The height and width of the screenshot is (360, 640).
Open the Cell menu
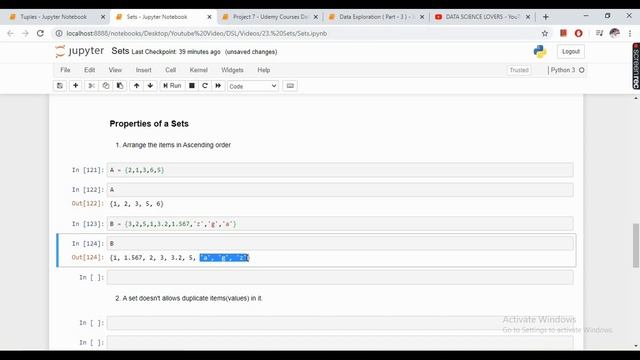click(x=171, y=70)
